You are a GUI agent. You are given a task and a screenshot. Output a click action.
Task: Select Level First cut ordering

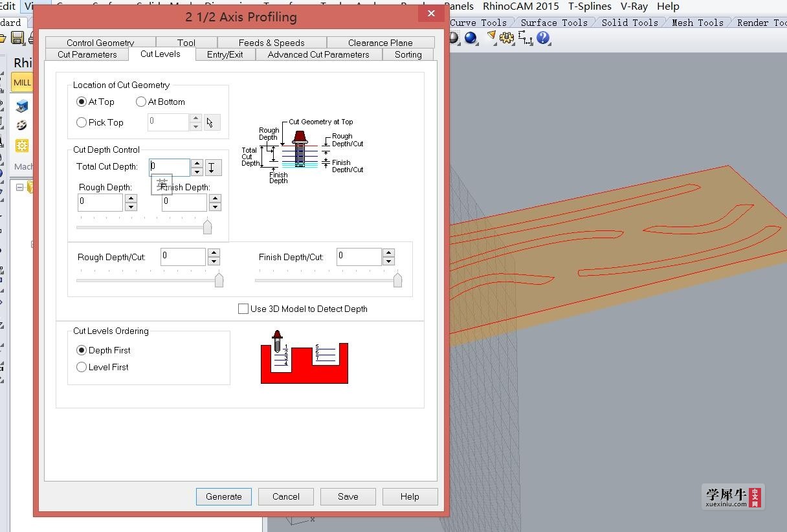coord(82,367)
